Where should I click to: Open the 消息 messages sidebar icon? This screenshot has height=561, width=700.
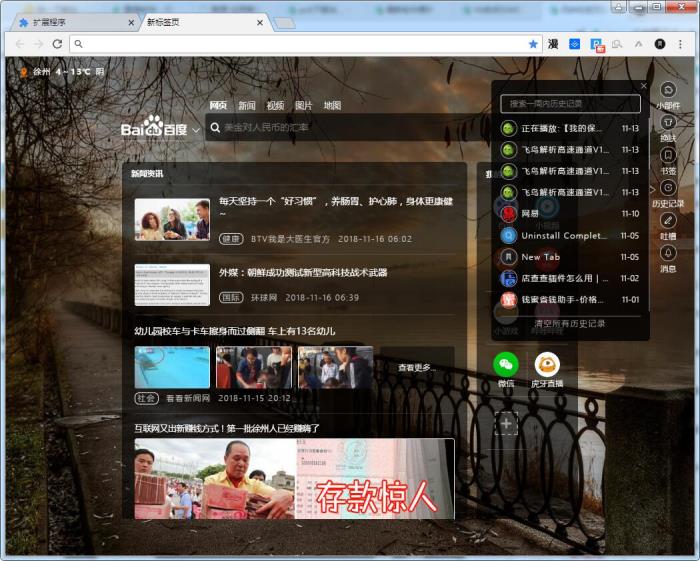[668, 253]
